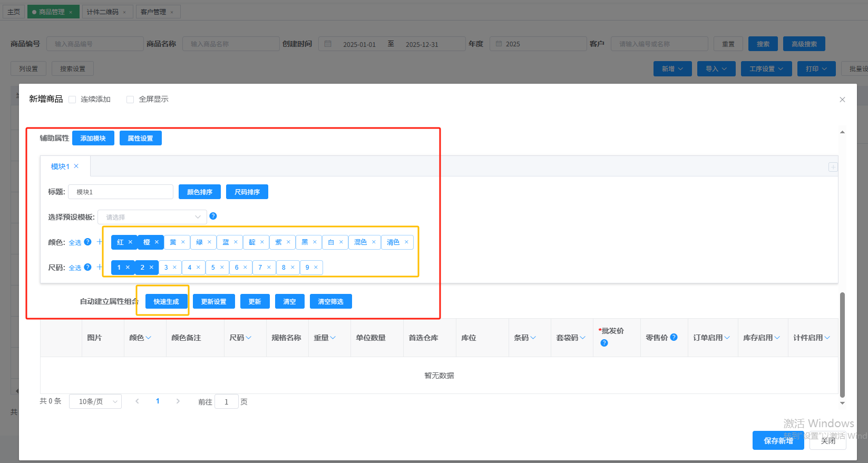The width and height of the screenshot is (868, 463).
Task: Click the plus icon to add a 颜色
Action: (x=100, y=242)
